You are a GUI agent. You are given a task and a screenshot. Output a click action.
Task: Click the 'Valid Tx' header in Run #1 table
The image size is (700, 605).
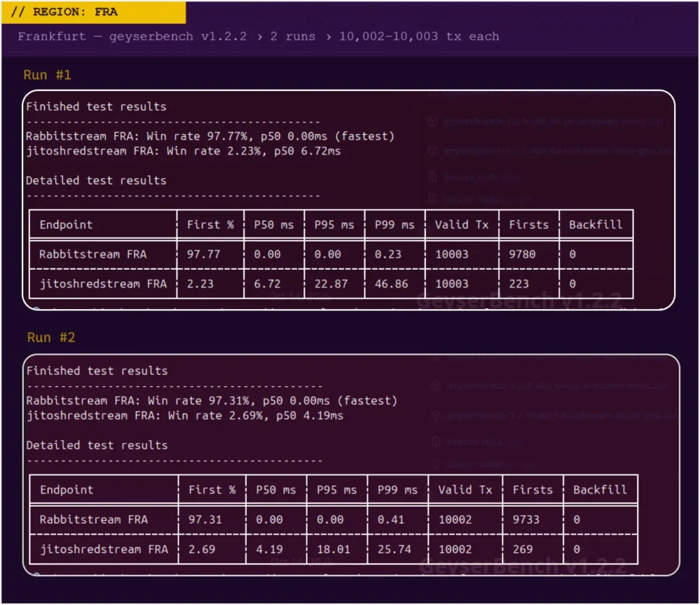point(461,225)
